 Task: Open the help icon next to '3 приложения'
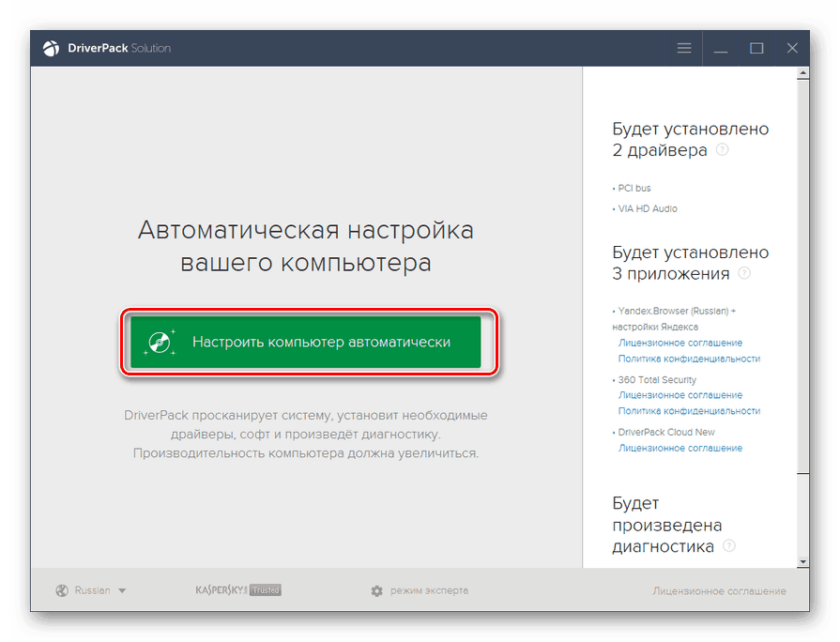(x=744, y=272)
